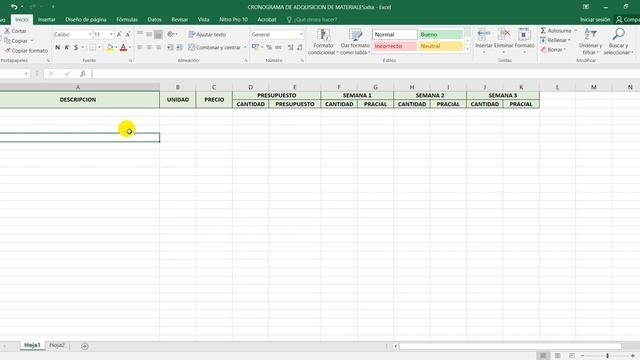Viewport: 640px width, 360px height.
Task: Open Dar formato como tabla
Action: [355, 41]
